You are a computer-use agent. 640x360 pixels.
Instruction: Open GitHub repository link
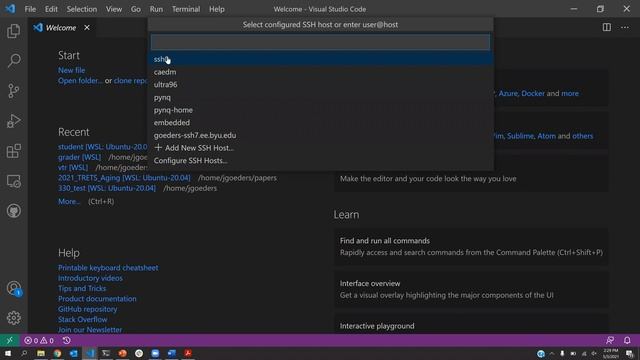(87, 309)
